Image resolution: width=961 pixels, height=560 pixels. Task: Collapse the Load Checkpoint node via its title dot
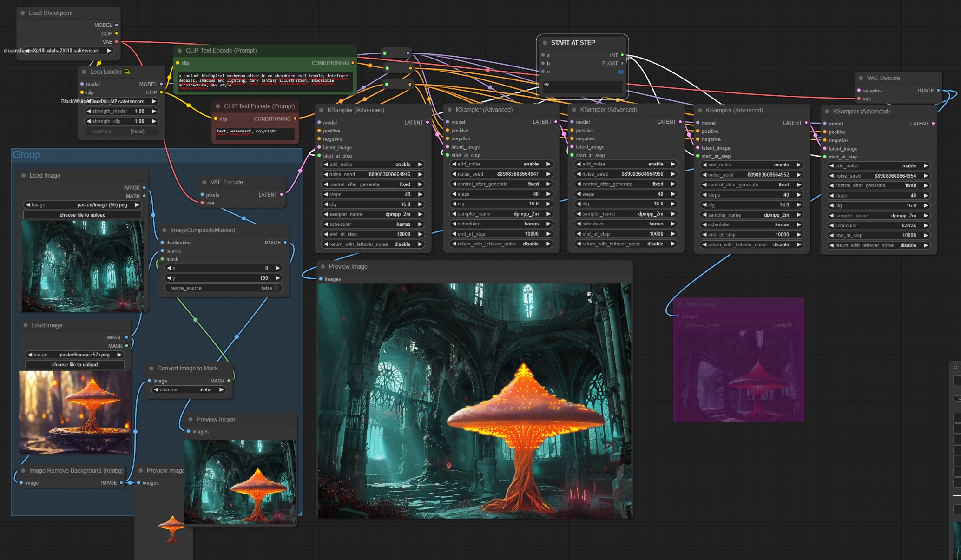click(x=22, y=13)
